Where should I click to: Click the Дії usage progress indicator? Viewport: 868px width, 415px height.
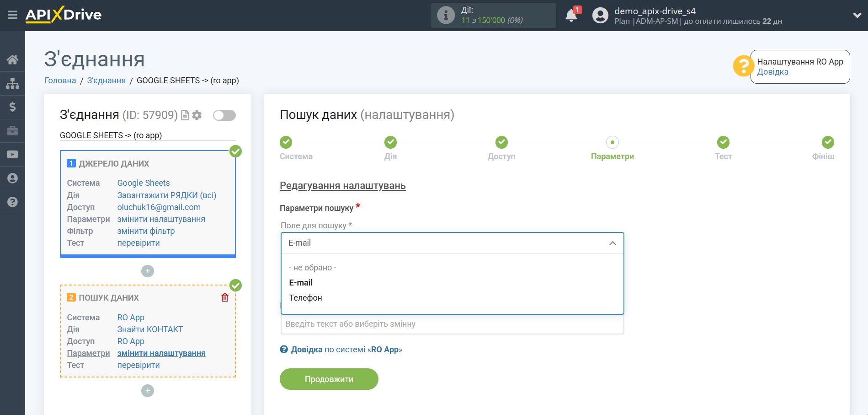pos(493,15)
